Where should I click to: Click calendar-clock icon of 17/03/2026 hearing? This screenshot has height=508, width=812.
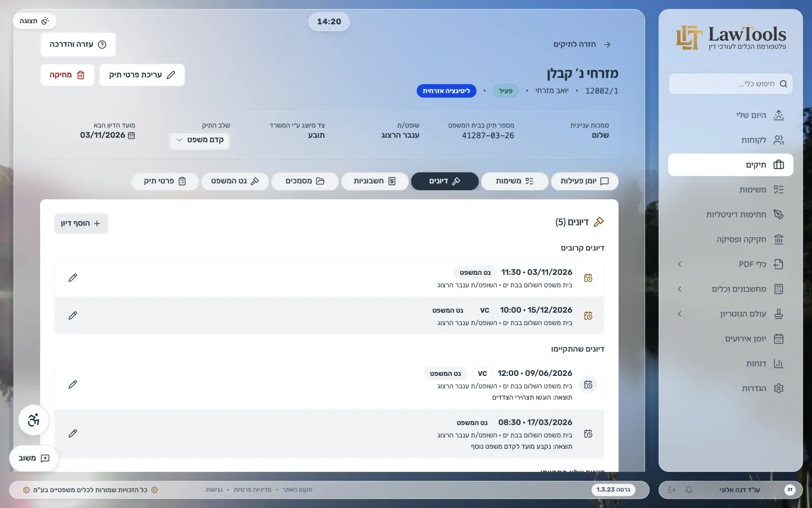588,434
